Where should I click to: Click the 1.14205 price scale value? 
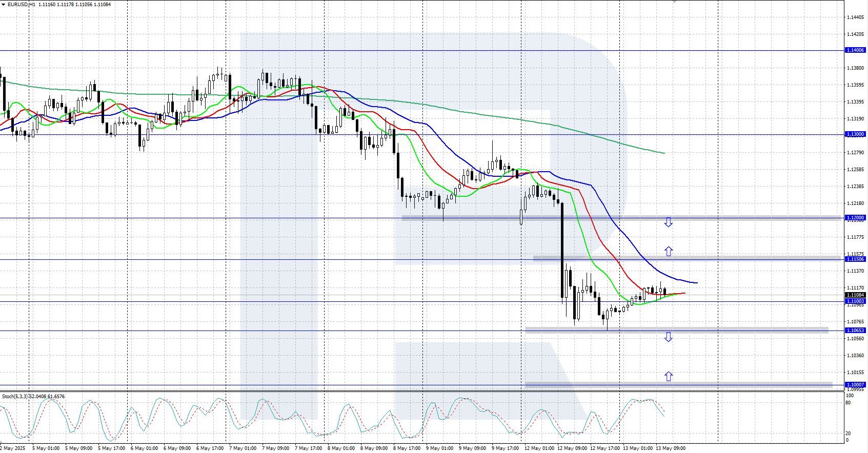click(x=855, y=34)
